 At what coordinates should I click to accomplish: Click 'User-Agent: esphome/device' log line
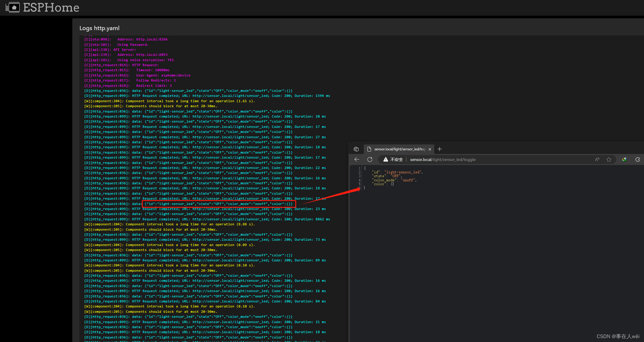(137, 75)
